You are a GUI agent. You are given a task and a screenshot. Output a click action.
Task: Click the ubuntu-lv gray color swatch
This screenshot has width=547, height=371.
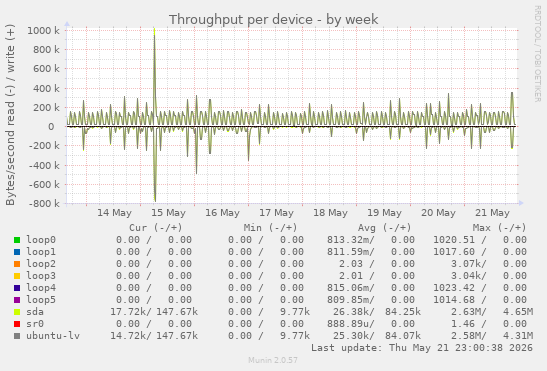[17, 336]
